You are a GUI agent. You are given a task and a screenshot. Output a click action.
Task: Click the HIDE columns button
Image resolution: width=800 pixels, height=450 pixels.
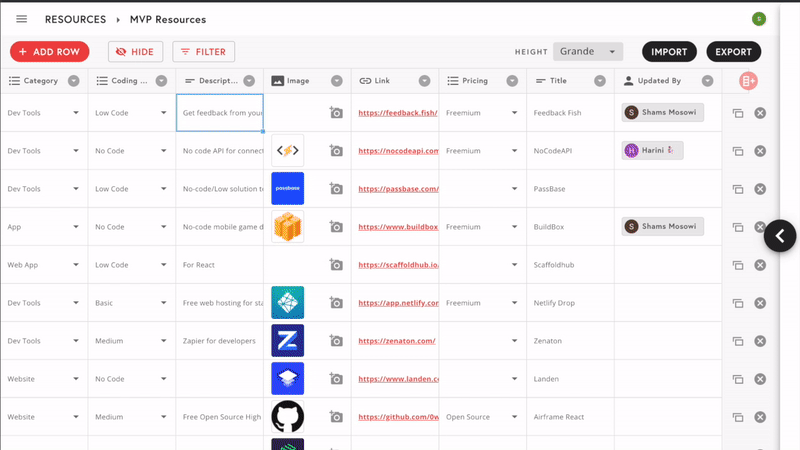coord(135,52)
